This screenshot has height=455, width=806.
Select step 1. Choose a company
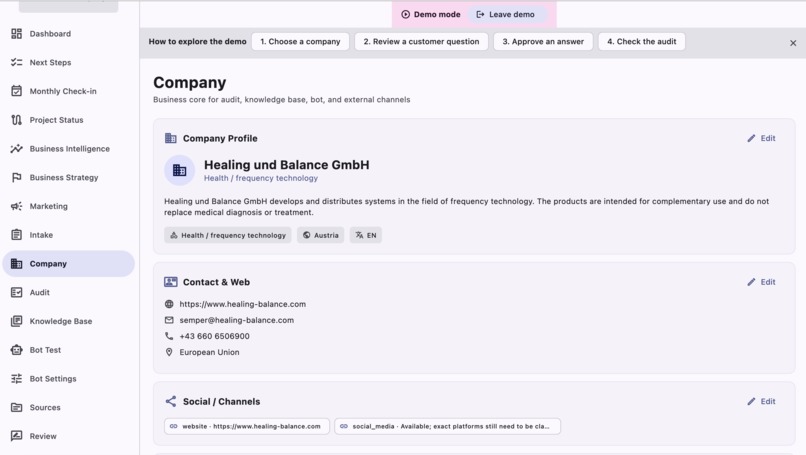(x=300, y=42)
